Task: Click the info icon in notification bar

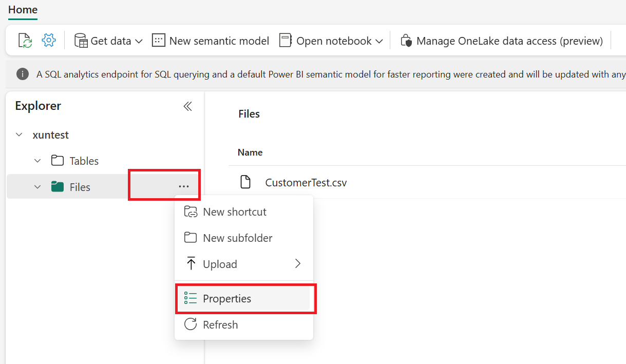Action: [x=23, y=74]
